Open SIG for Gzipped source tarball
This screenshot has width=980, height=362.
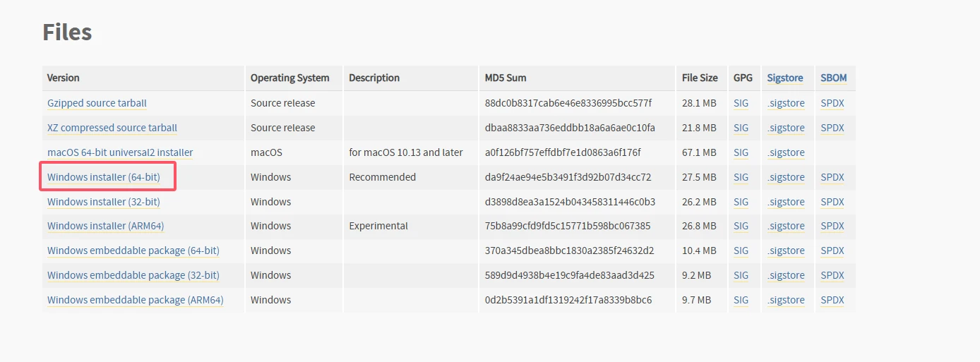coord(741,103)
